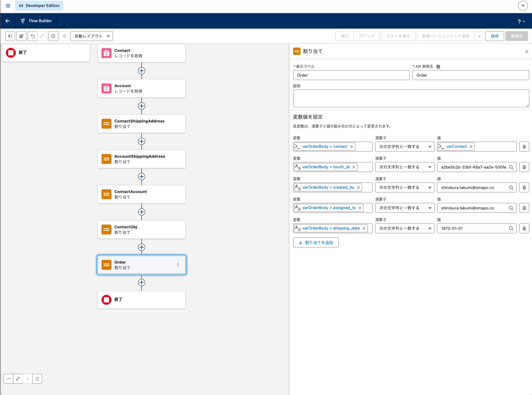
Task: Add element below ContactObj node
Action: [x=141, y=247]
